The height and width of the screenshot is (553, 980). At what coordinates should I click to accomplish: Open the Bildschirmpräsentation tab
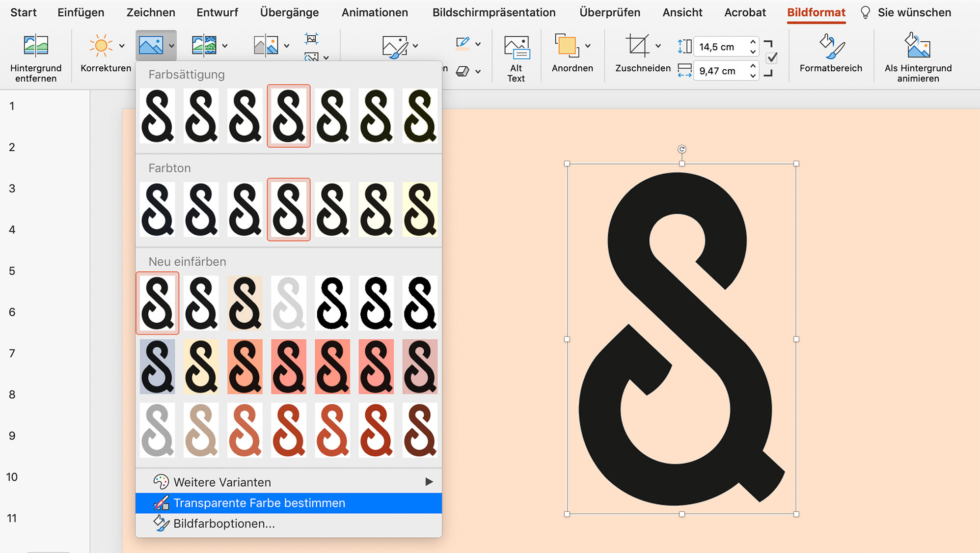click(494, 13)
